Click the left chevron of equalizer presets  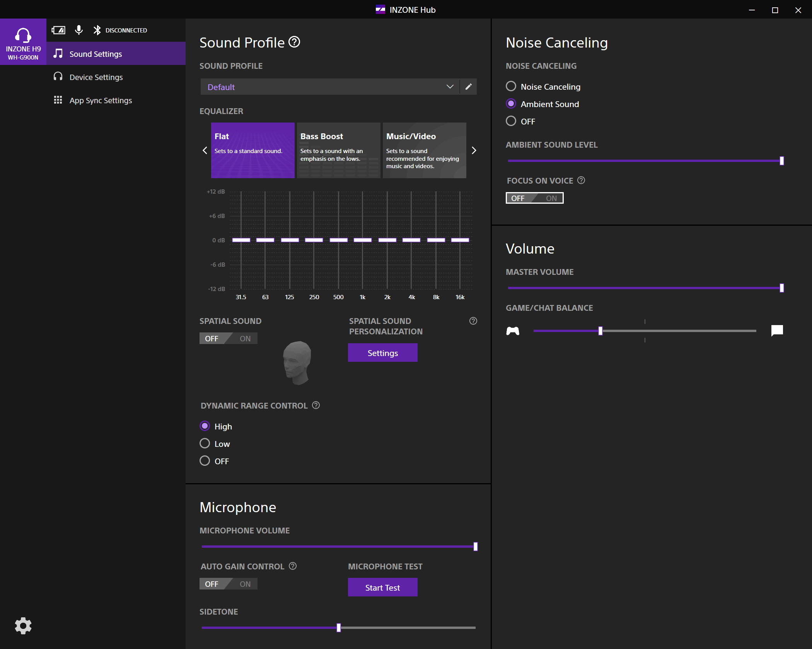click(205, 150)
